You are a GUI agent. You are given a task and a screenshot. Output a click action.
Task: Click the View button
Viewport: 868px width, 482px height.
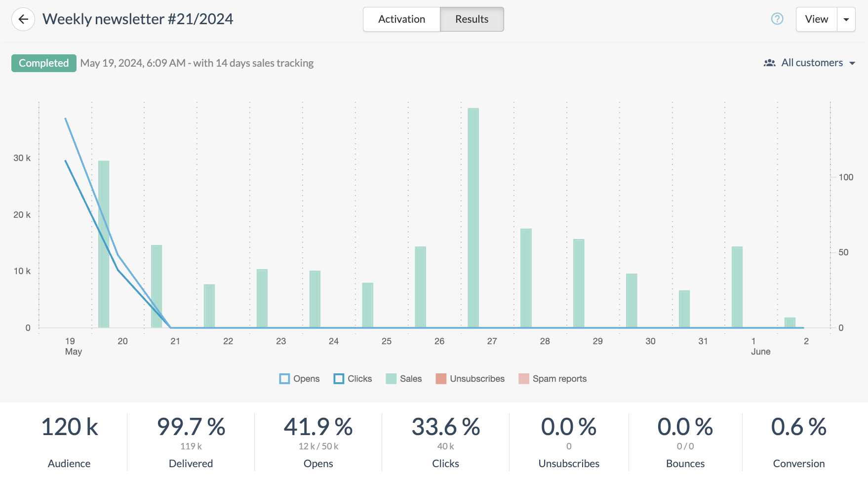[x=816, y=19]
